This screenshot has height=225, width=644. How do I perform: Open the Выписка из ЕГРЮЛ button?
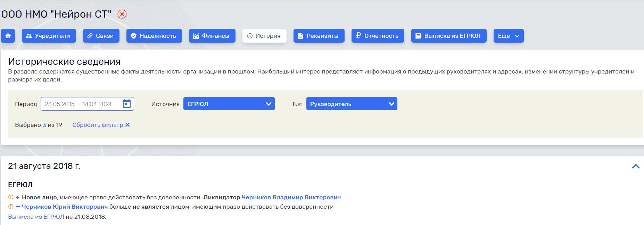click(x=449, y=36)
